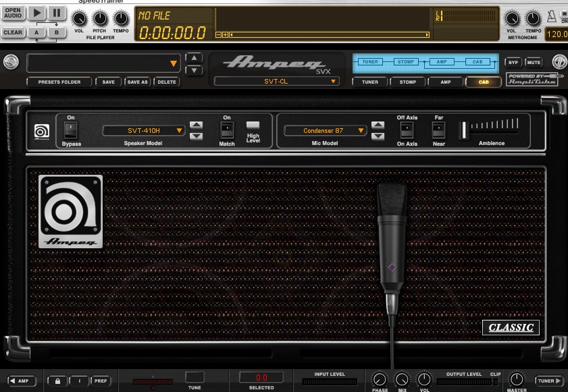Click the file player TEMPO knob
The height and width of the screenshot is (392, 568).
coord(121,18)
